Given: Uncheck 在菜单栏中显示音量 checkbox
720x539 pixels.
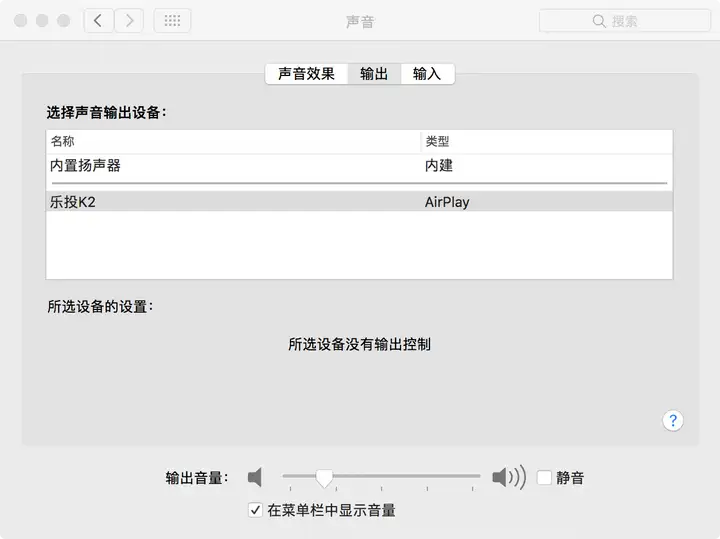Looking at the screenshot, I should tap(255, 510).
